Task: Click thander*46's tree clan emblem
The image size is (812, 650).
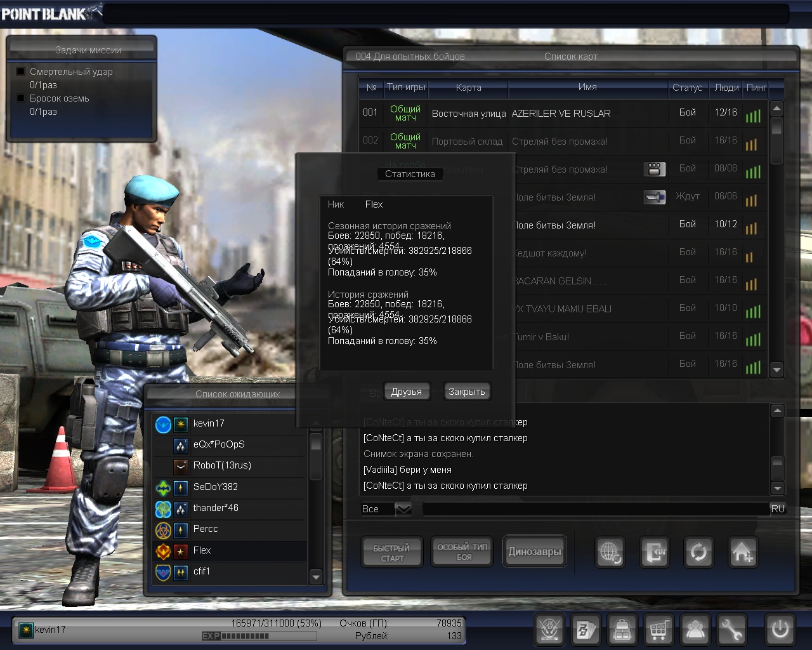Action: pyautogui.click(x=163, y=508)
